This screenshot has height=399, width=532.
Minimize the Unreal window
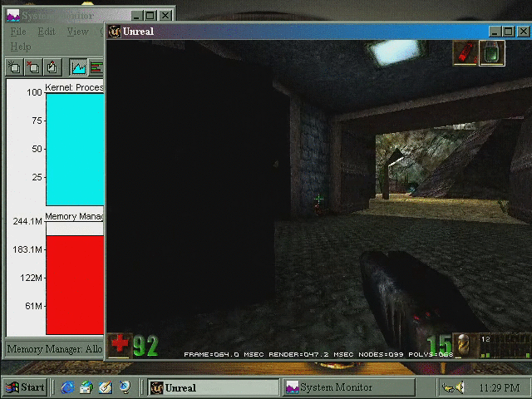pos(495,32)
